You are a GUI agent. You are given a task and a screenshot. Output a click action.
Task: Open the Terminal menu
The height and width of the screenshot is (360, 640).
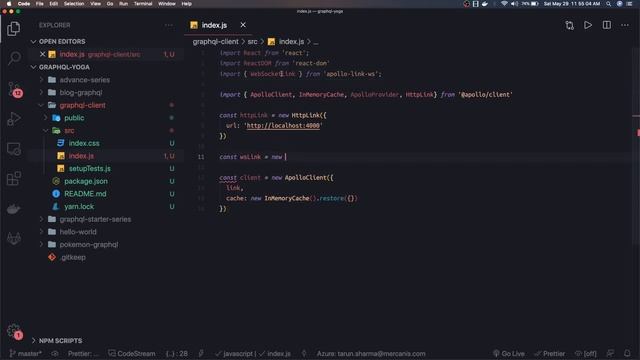click(x=143, y=4)
